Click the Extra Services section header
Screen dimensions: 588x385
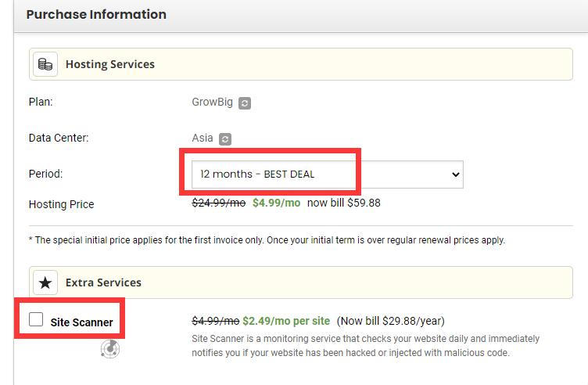[103, 282]
